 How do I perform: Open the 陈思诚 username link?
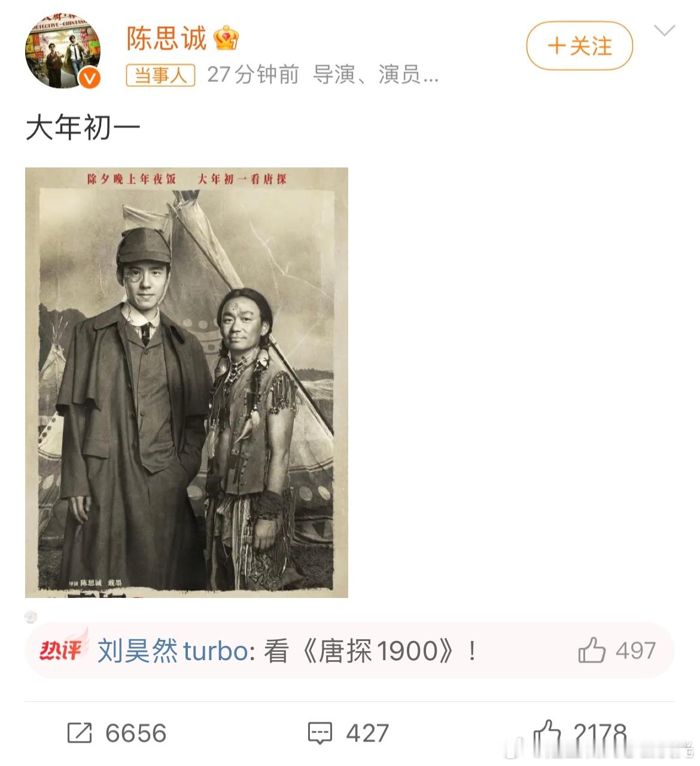(166, 39)
